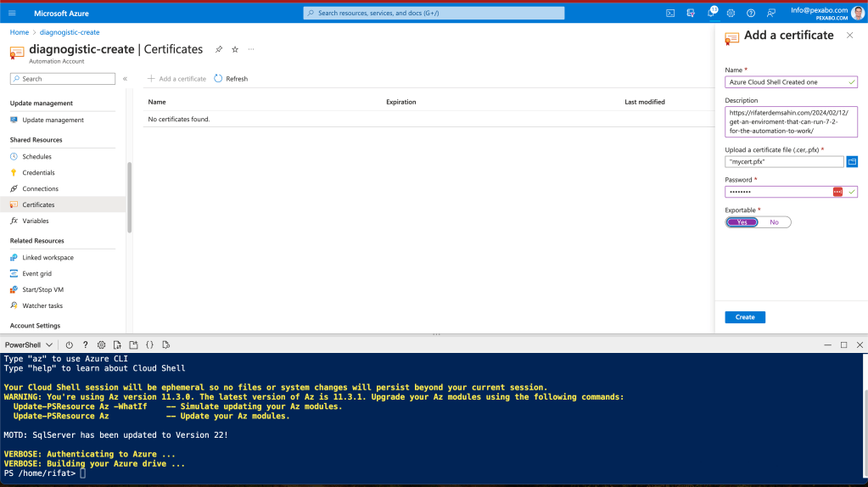
Task: Open new Cloud Shell session icon
Action: click(133, 344)
